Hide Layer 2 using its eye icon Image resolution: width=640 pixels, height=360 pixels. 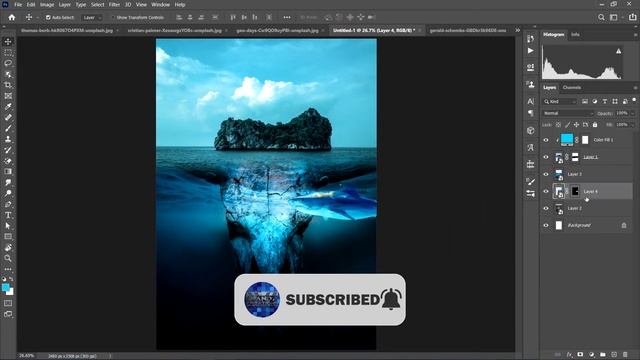[546, 209]
